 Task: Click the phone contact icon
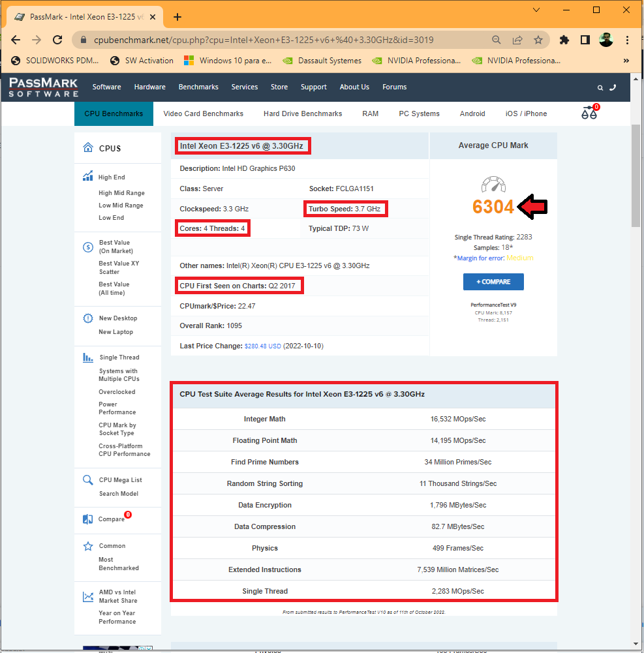[x=613, y=87]
